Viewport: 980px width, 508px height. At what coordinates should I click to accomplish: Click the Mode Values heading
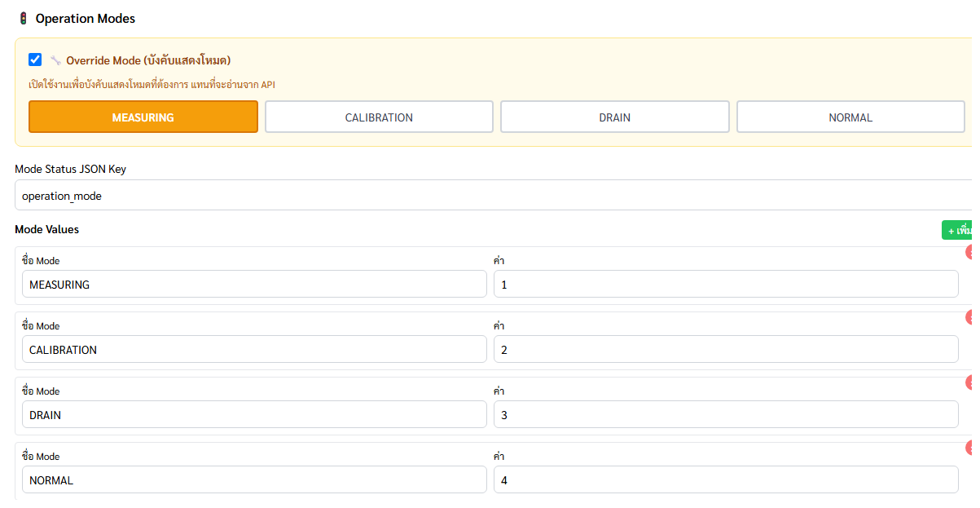click(47, 229)
